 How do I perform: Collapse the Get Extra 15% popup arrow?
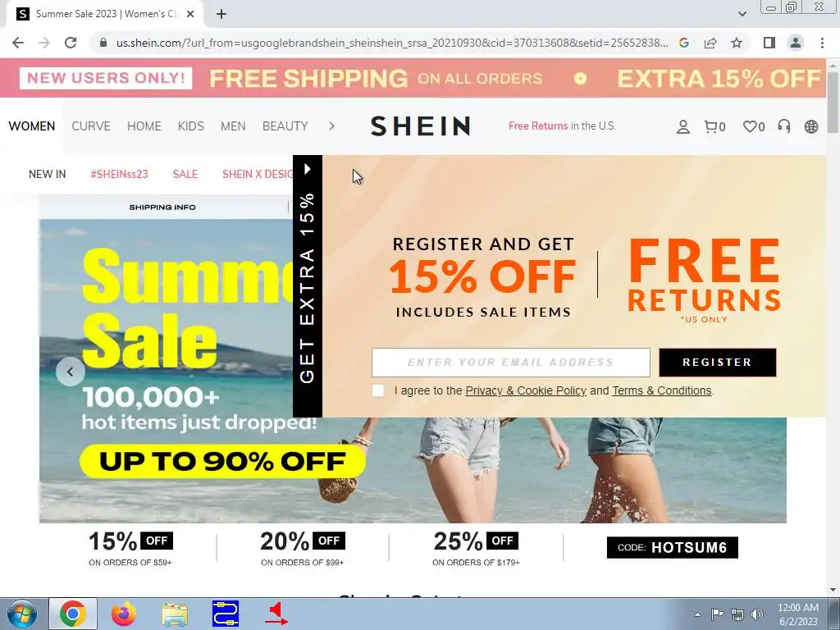click(307, 169)
